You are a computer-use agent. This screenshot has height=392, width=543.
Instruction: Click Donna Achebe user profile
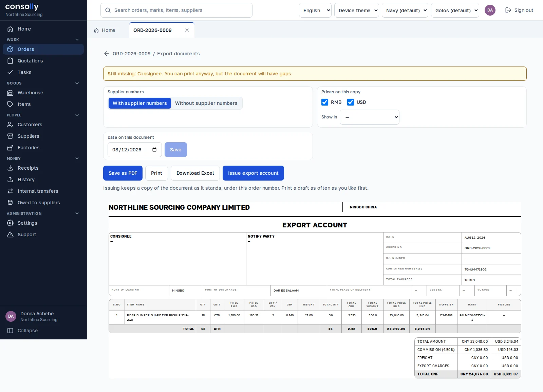43,316
